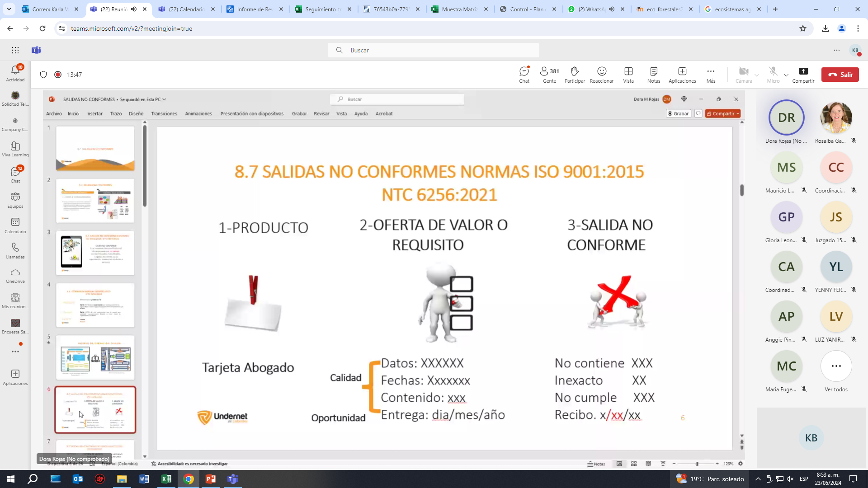868x488 pixels.
Task: Open site information icon in address bar
Action: [62, 28]
